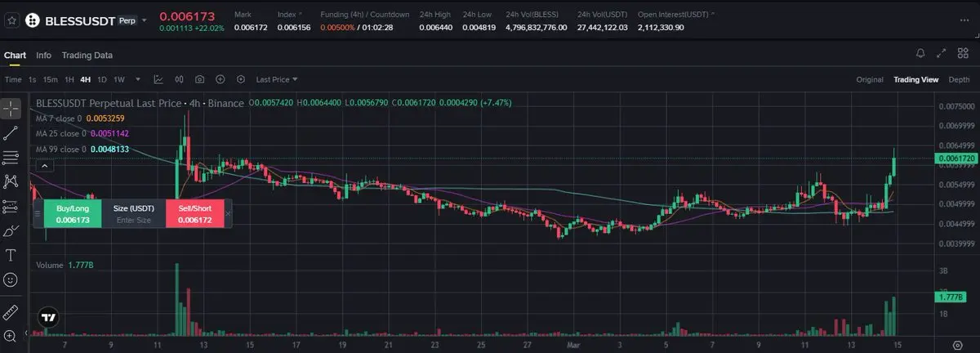
Task: Click the Size (USDT) Enter Size field
Action: pyautogui.click(x=133, y=213)
